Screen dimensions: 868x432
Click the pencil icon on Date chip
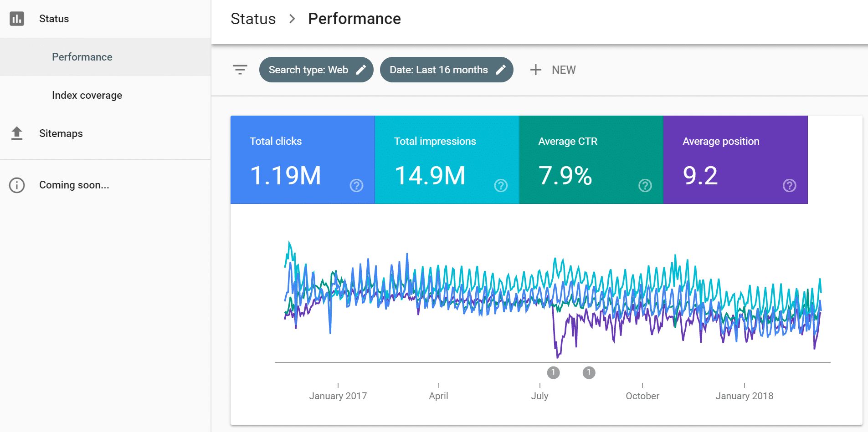coord(502,69)
